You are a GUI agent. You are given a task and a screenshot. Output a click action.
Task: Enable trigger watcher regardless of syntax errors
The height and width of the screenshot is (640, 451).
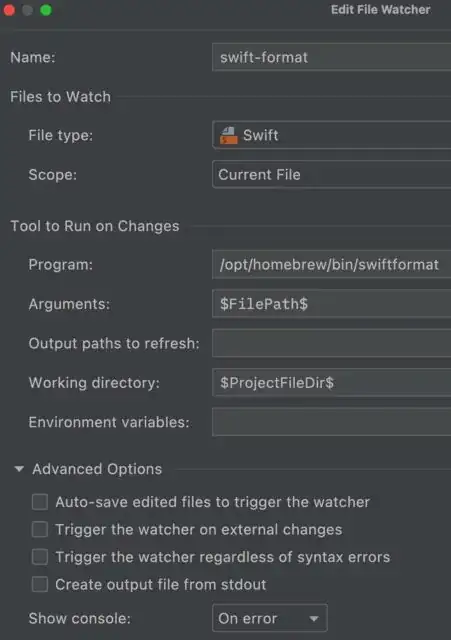click(40, 557)
